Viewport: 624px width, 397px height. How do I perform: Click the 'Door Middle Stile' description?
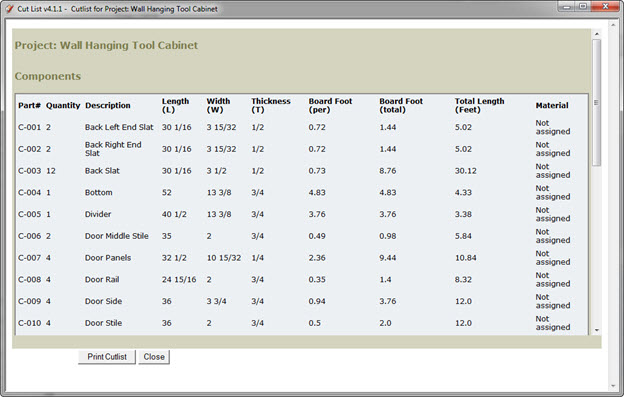tap(116, 236)
